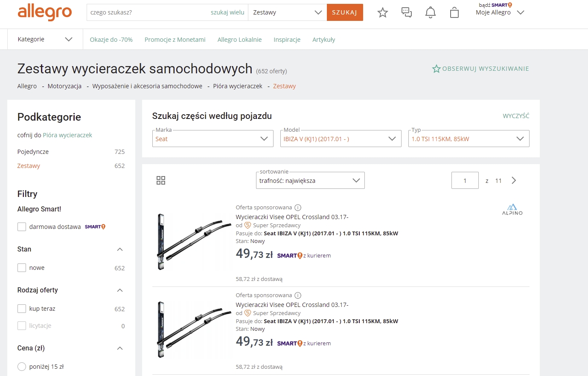588x376 pixels.
Task: Click the SZUKAJ search button
Action: point(345,12)
